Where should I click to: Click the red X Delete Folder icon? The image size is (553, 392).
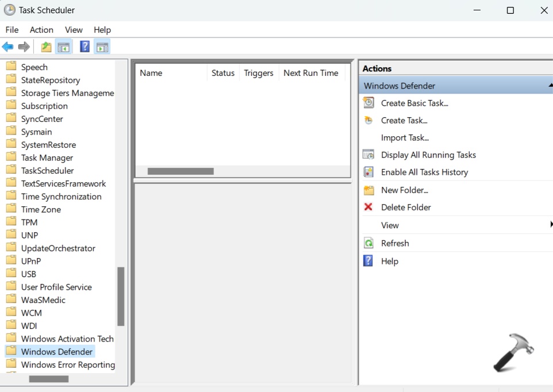(368, 207)
